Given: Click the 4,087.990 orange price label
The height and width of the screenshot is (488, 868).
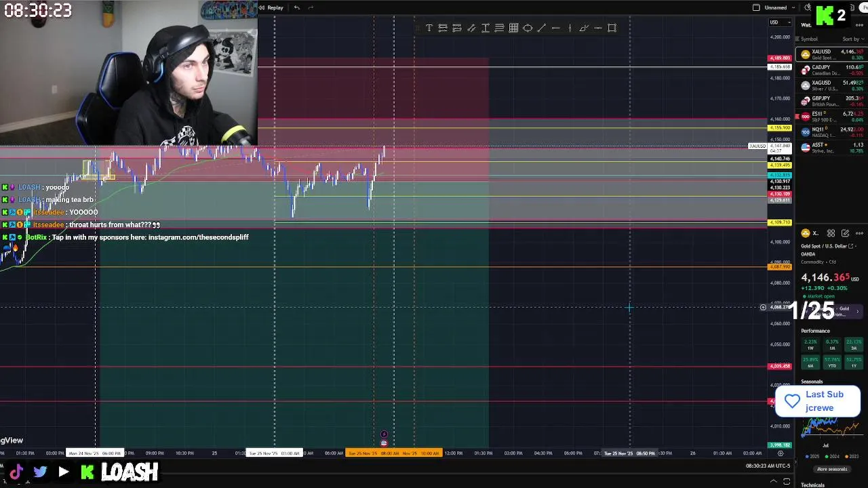Looking at the screenshot, I should pyautogui.click(x=779, y=267).
